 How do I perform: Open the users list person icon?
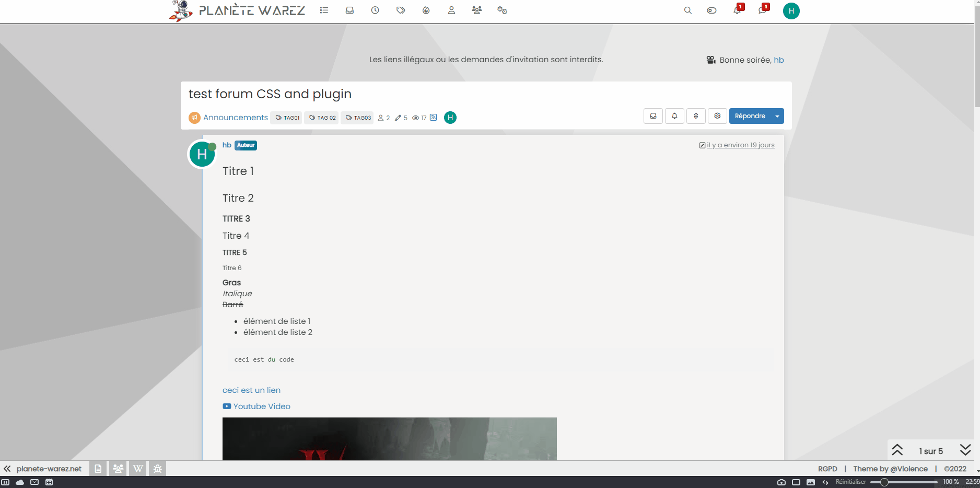tap(451, 10)
